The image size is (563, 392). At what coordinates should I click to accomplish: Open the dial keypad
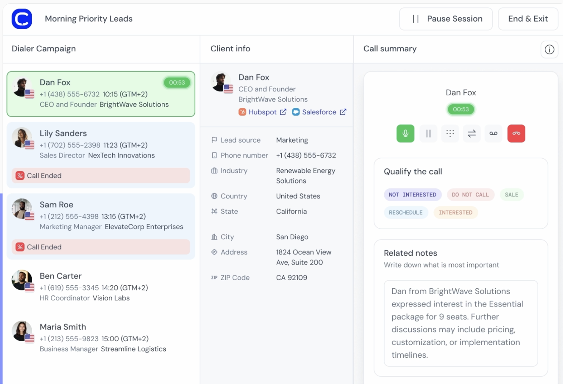(x=450, y=133)
